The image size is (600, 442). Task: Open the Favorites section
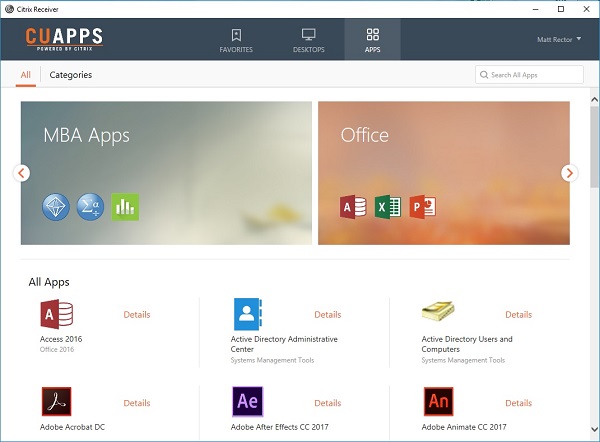(x=236, y=40)
